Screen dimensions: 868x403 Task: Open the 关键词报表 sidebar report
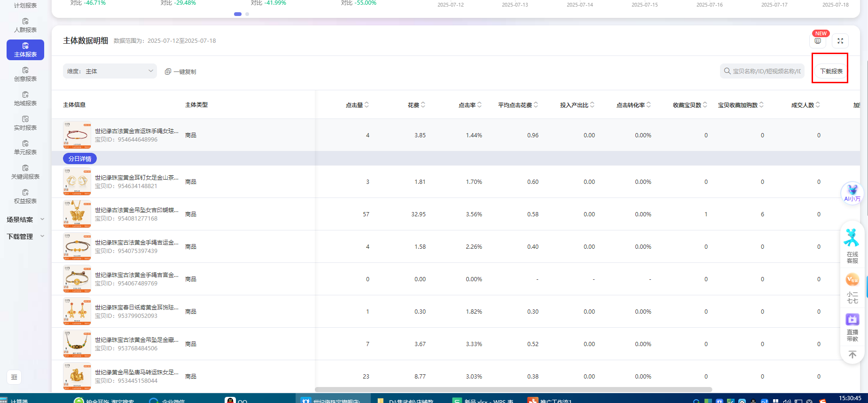coord(25,172)
